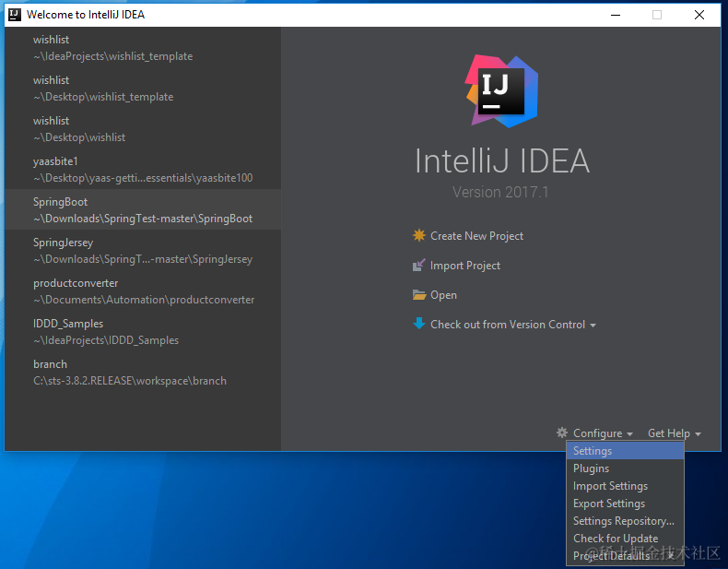Open the productconverter recent project
This screenshot has height=569, width=728.
pyautogui.click(x=143, y=290)
